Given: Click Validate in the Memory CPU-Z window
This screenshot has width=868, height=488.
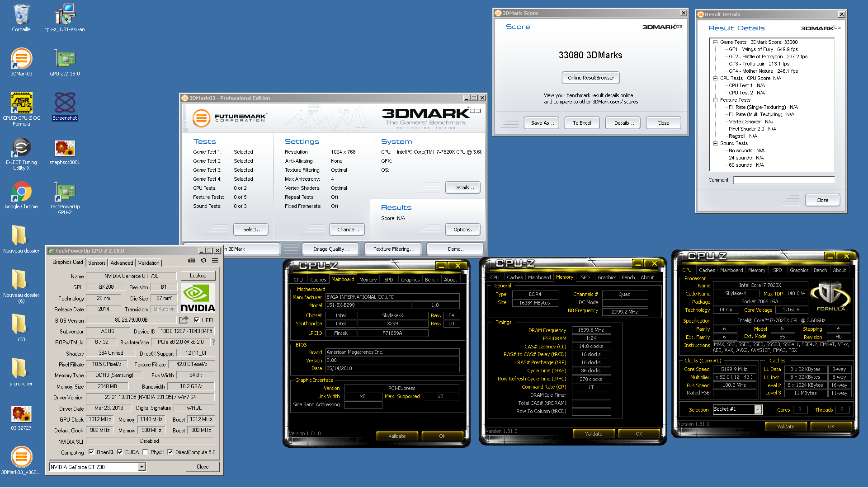Looking at the screenshot, I should (593, 434).
